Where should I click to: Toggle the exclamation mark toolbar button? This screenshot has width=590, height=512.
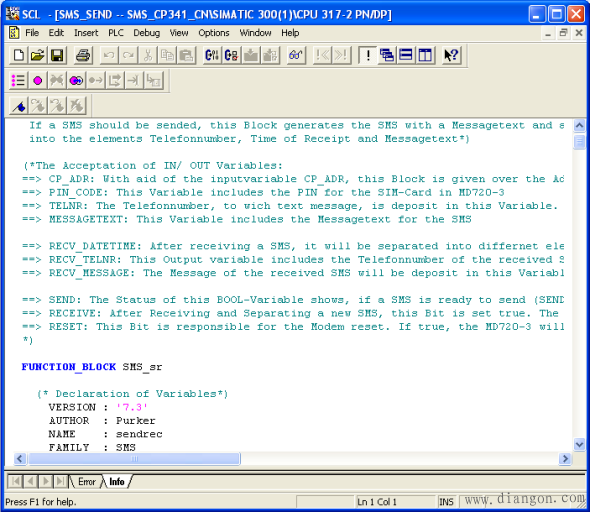pos(368,55)
